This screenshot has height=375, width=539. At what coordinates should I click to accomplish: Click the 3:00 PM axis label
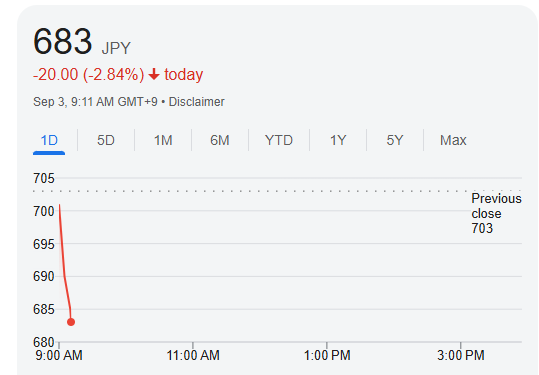[x=461, y=355]
